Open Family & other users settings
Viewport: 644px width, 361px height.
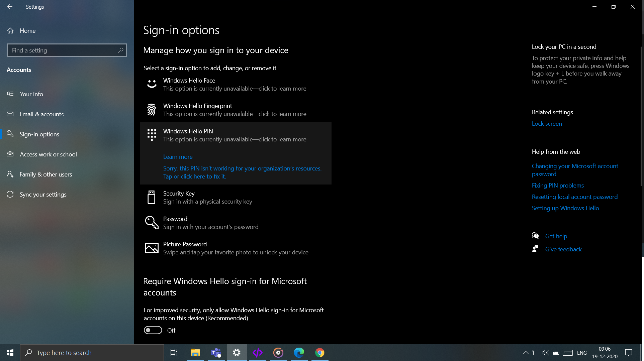coord(45,174)
